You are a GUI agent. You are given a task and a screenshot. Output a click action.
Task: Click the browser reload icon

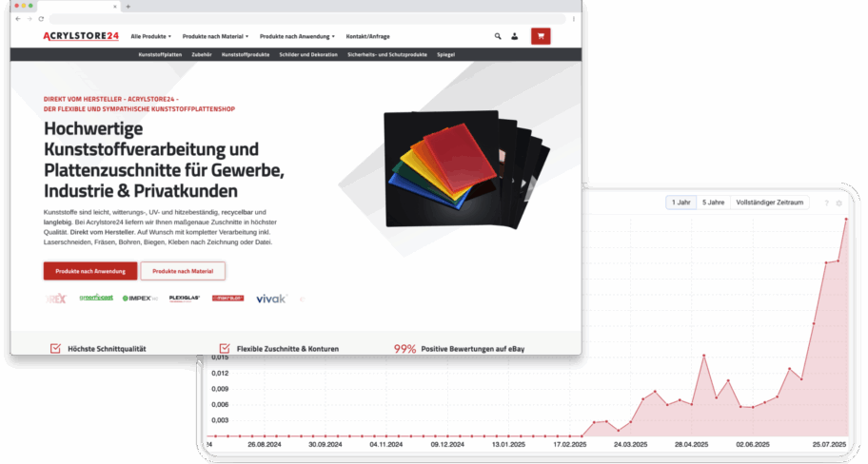41,19
